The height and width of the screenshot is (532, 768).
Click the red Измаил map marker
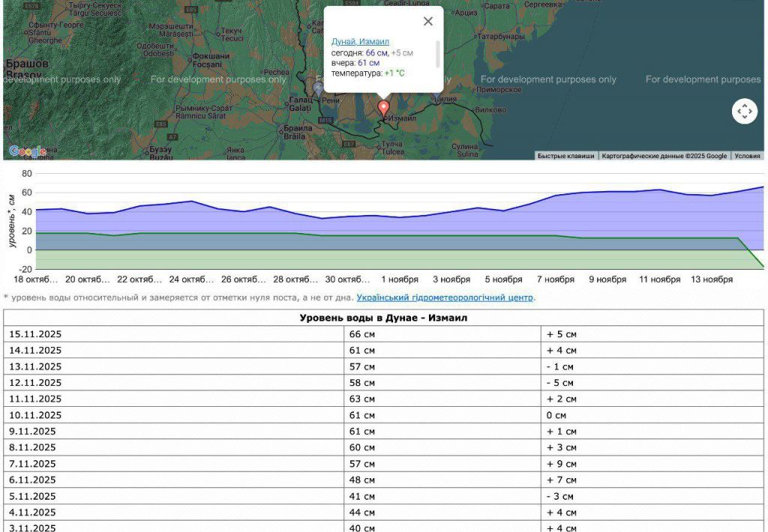[x=383, y=108]
